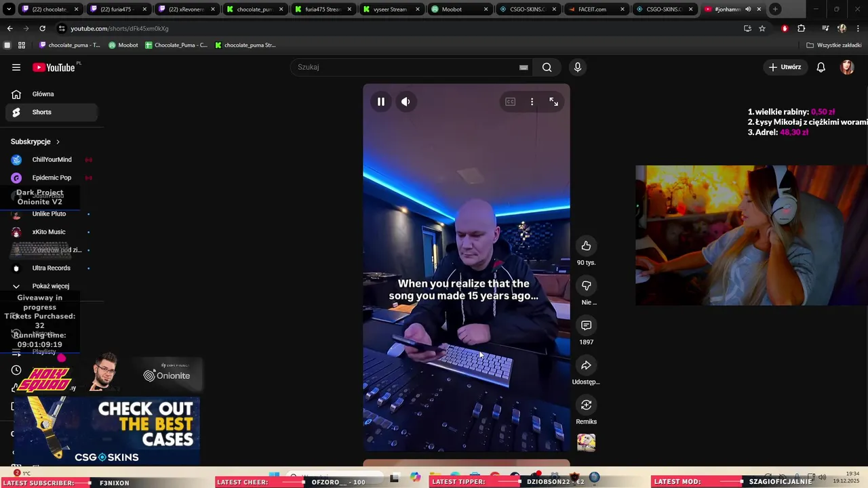
Task: Select Shorts in the sidebar
Action: pyautogui.click(x=52, y=113)
